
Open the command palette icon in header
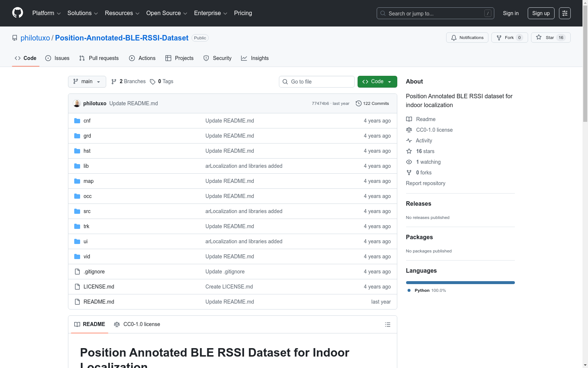[565, 13]
